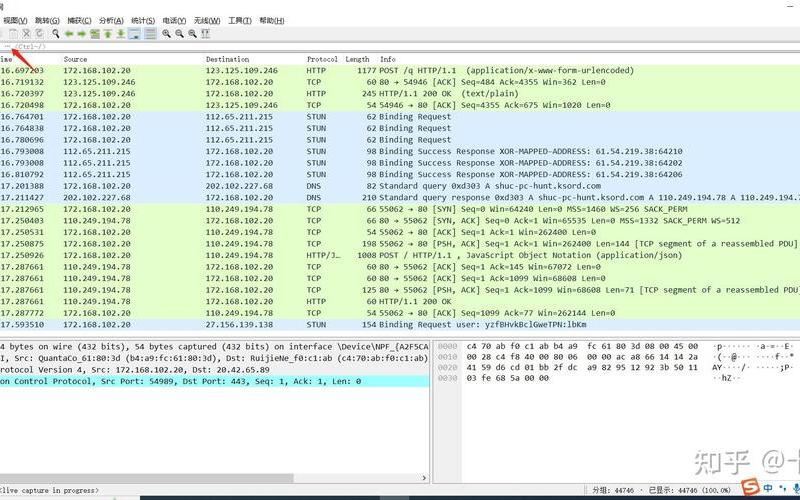Select the HTTP/1.1 200 OK (text/plain) packet
Screen dimensions: 800x500
[400, 93]
